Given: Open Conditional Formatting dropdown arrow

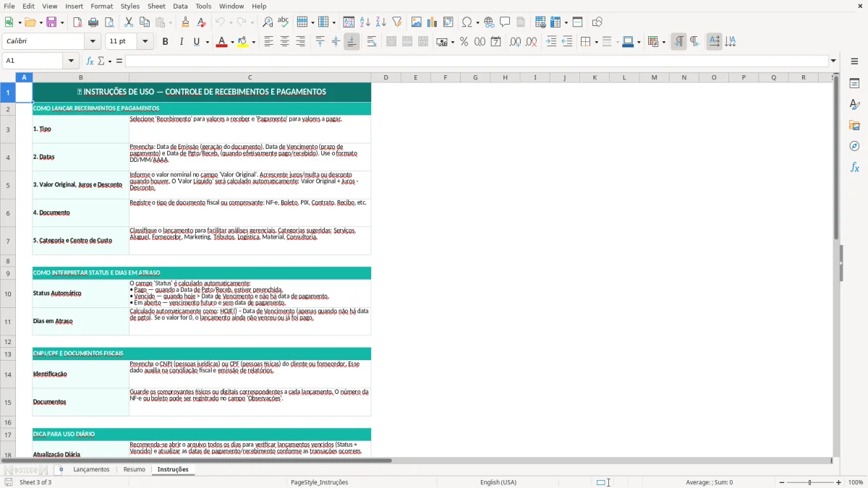Looking at the screenshot, I should (663, 42).
